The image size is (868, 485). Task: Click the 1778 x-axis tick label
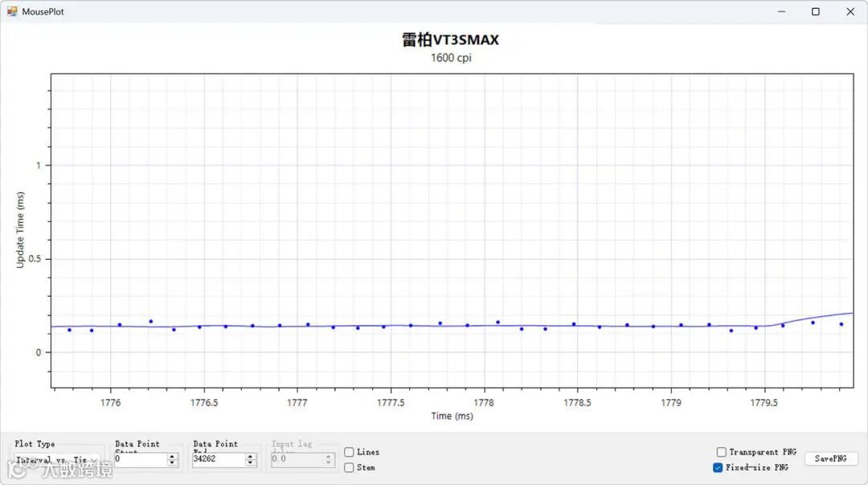click(484, 403)
